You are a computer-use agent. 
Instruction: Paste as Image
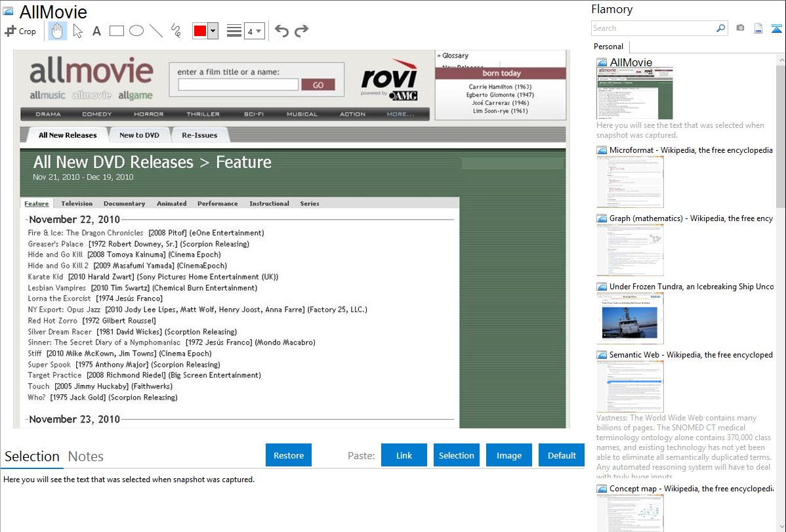click(508, 455)
